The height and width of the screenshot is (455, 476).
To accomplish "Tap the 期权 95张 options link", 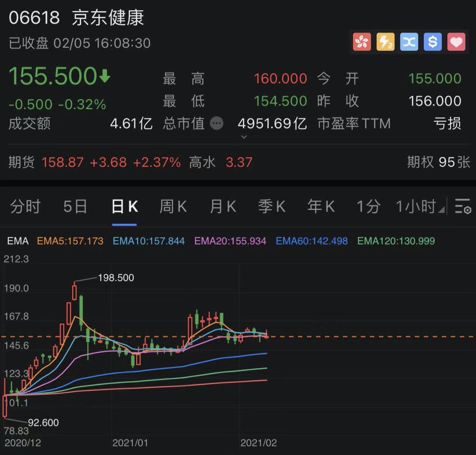I will click(438, 162).
